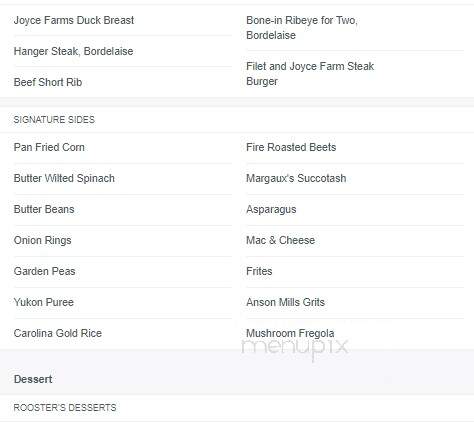Click Butter Wilted Spinach item
This screenshot has height=429, width=474.
click(x=64, y=178)
